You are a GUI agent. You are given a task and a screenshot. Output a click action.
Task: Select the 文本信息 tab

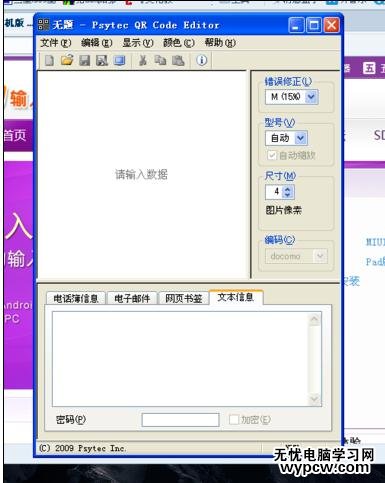pos(236,297)
